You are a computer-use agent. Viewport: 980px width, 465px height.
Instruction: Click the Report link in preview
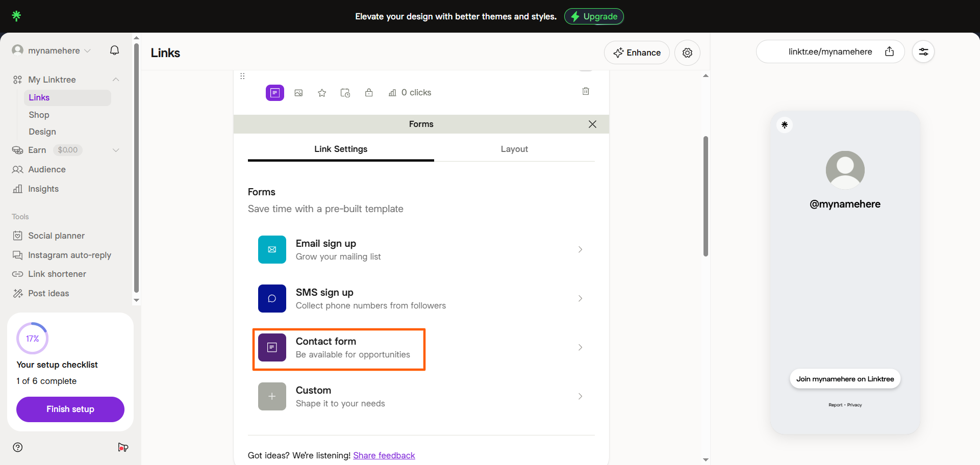tap(835, 405)
